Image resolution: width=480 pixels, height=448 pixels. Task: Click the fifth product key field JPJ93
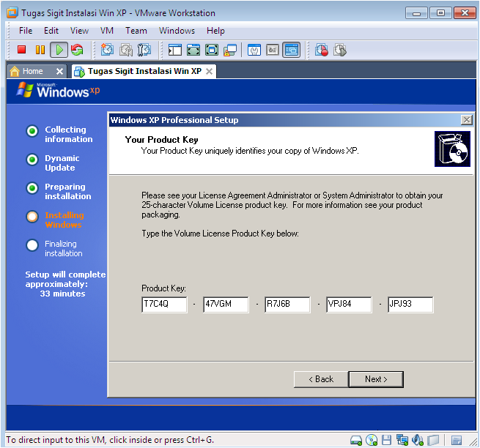410,305
